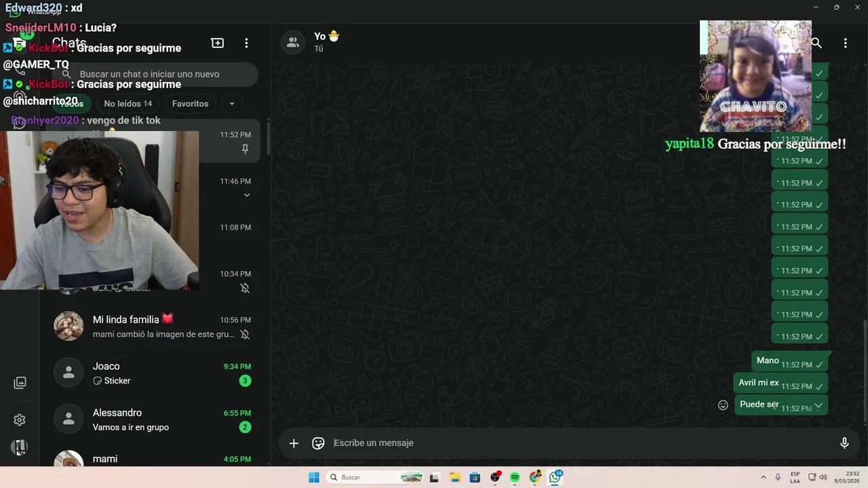This screenshot has height=488, width=868.
Task: Click the Vamos a ir en grupo preview
Action: point(131,427)
